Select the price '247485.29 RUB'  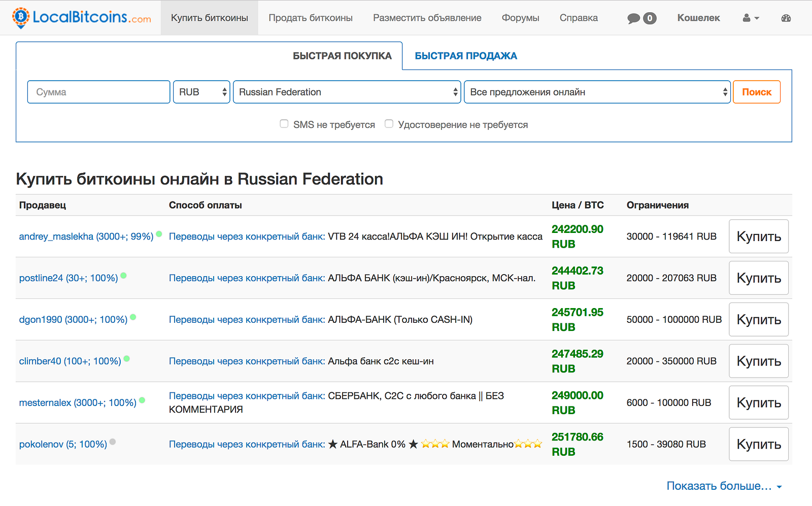click(x=578, y=361)
